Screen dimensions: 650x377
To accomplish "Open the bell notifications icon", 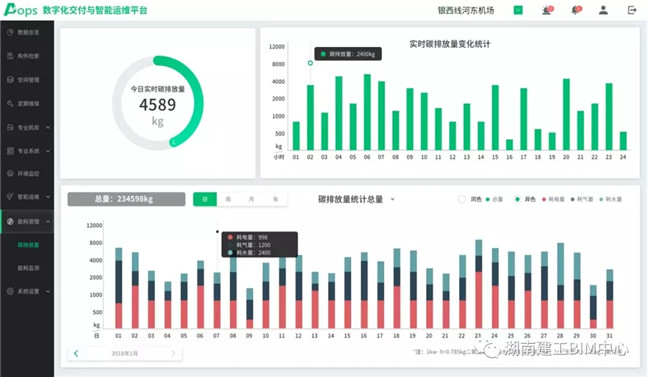I will tap(576, 10).
